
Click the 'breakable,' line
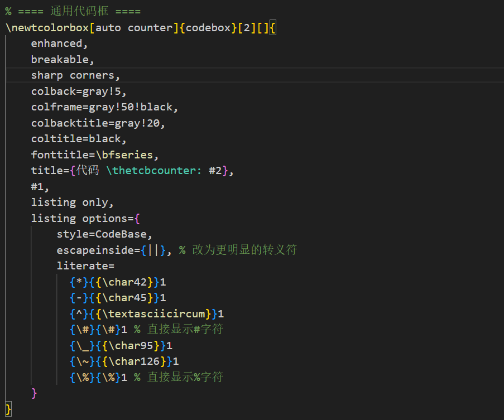(x=63, y=60)
